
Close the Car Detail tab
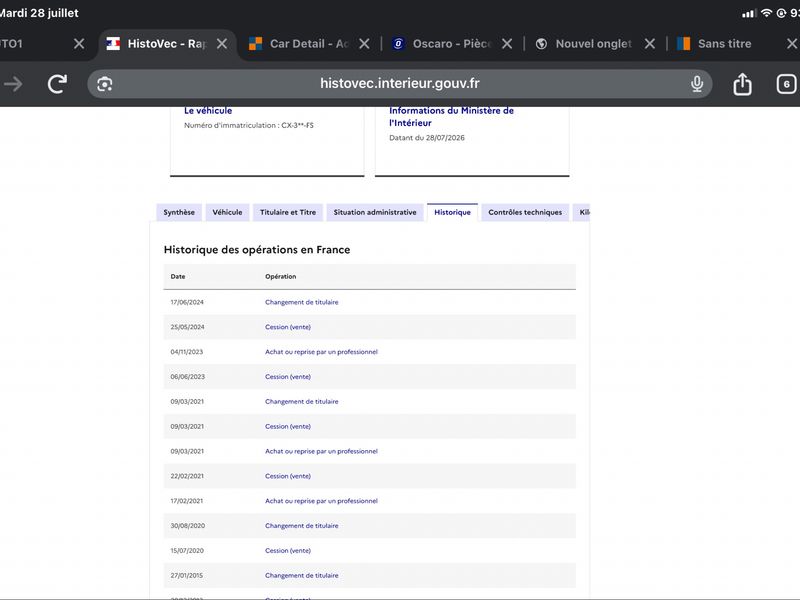pos(364,44)
